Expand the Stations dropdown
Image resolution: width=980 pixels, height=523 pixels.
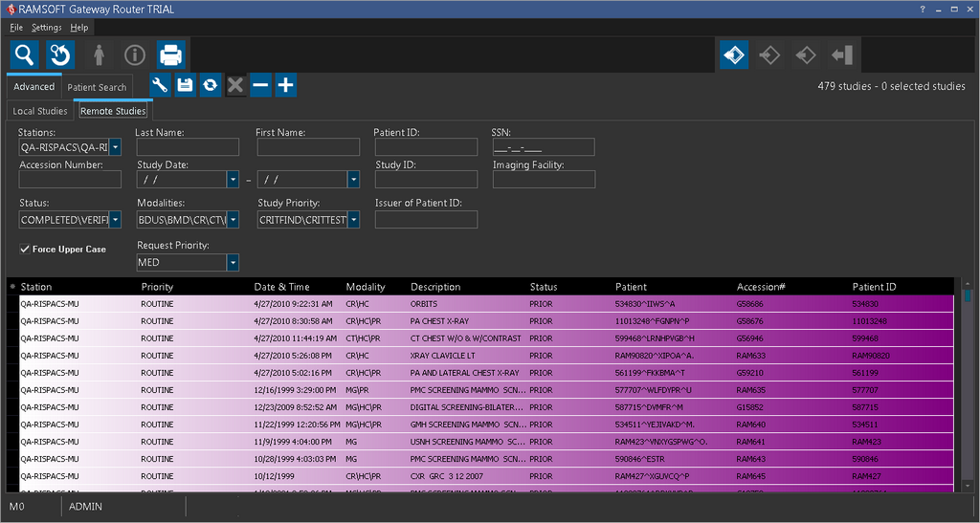point(115,148)
